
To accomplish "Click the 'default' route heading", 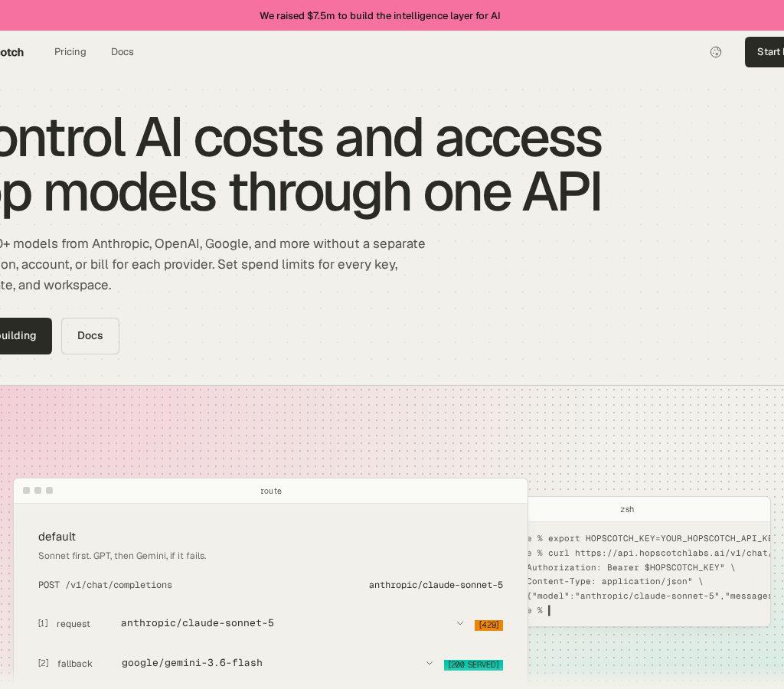I will pos(57,537).
